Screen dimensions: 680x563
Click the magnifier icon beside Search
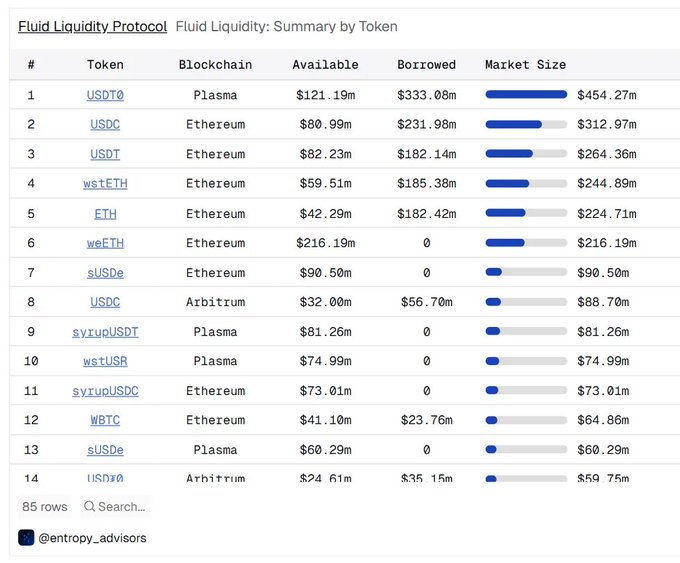tap(89, 507)
